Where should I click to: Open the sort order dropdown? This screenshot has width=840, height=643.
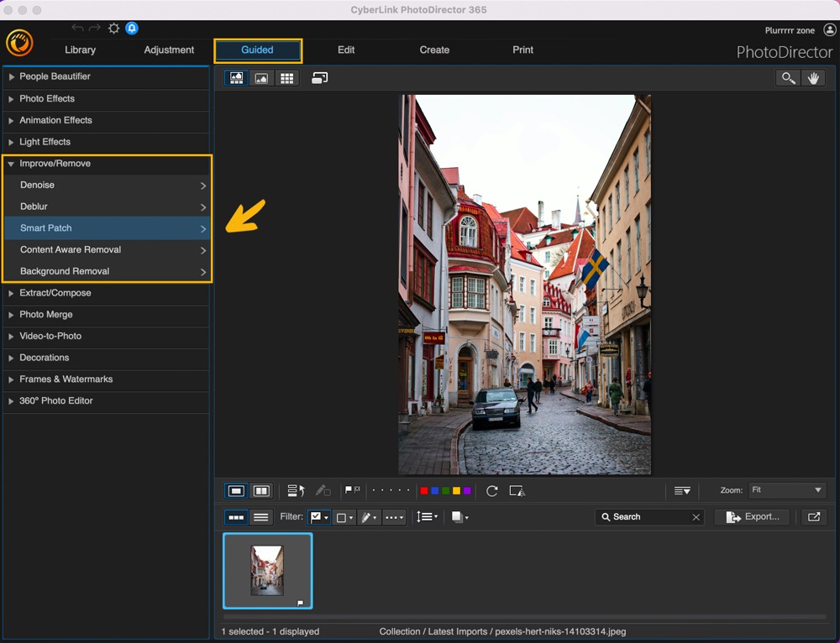click(427, 516)
